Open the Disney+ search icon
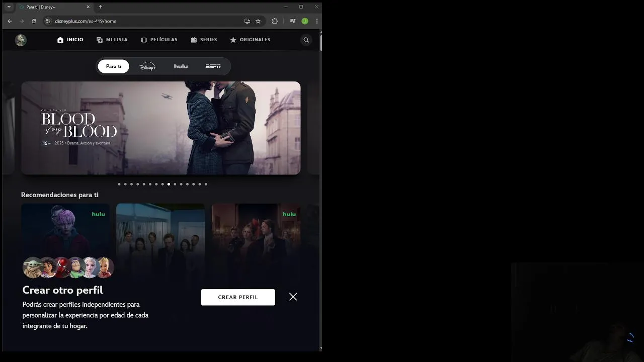Image resolution: width=644 pixels, height=362 pixels. pyautogui.click(x=306, y=40)
